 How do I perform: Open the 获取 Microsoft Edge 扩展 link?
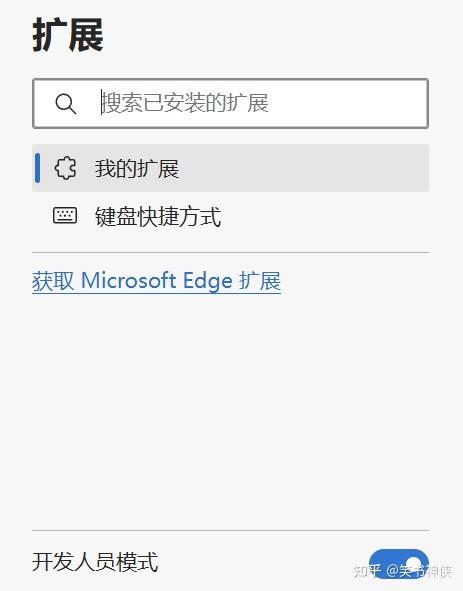(x=156, y=281)
